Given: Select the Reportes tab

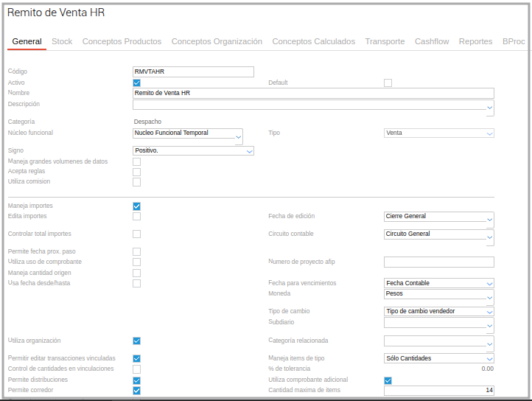Looking at the screenshot, I should pos(475,42).
